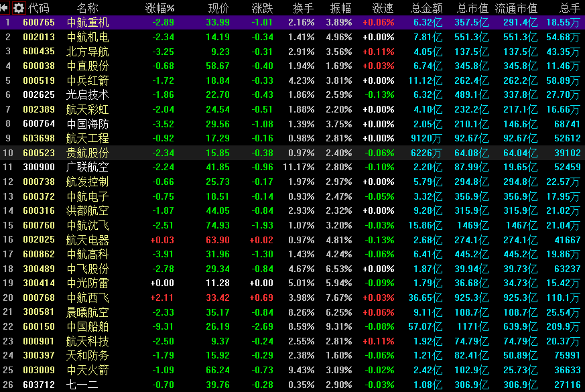Select stock name 航天电器
The width and height of the screenshot is (585, 392).
pos(88,240)
